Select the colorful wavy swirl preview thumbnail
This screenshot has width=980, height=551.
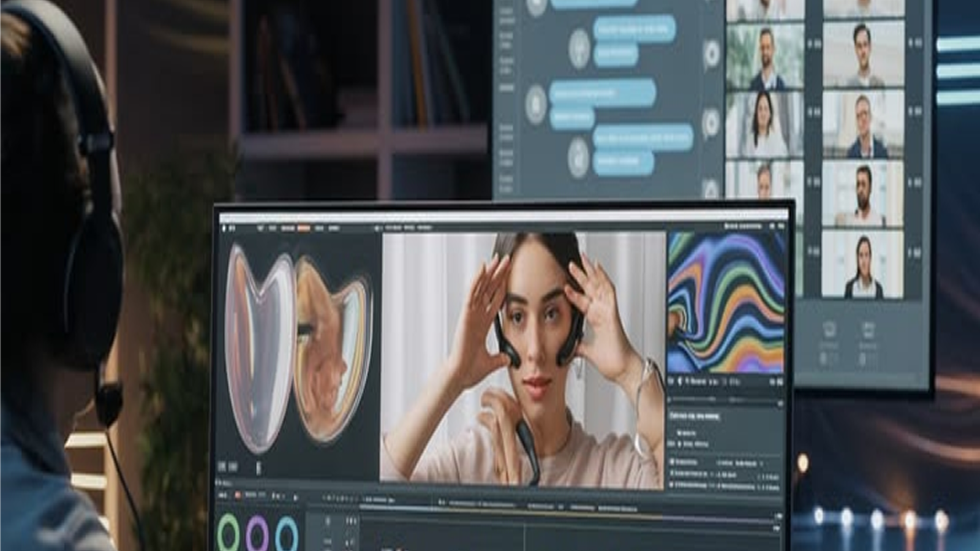click(x=726, y=302)
